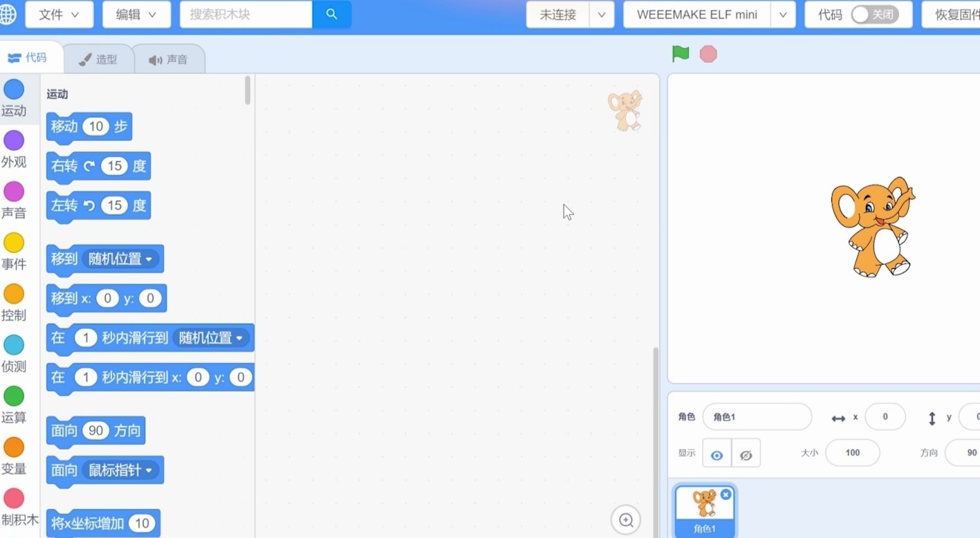Select the 事件 events category circle
This screenshot has width=980, height=538.
pyautogui.click(x=14, y=243)
